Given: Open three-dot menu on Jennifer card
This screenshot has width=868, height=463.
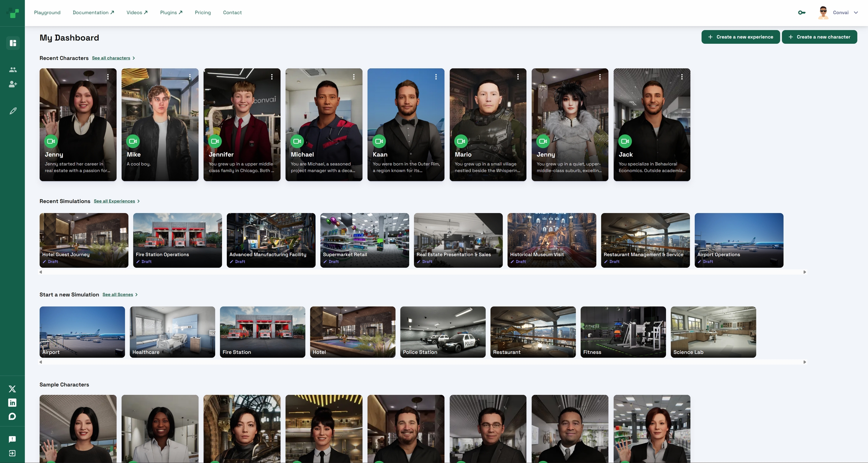Looking at the screenshot, I should click(x=272, y=77).
